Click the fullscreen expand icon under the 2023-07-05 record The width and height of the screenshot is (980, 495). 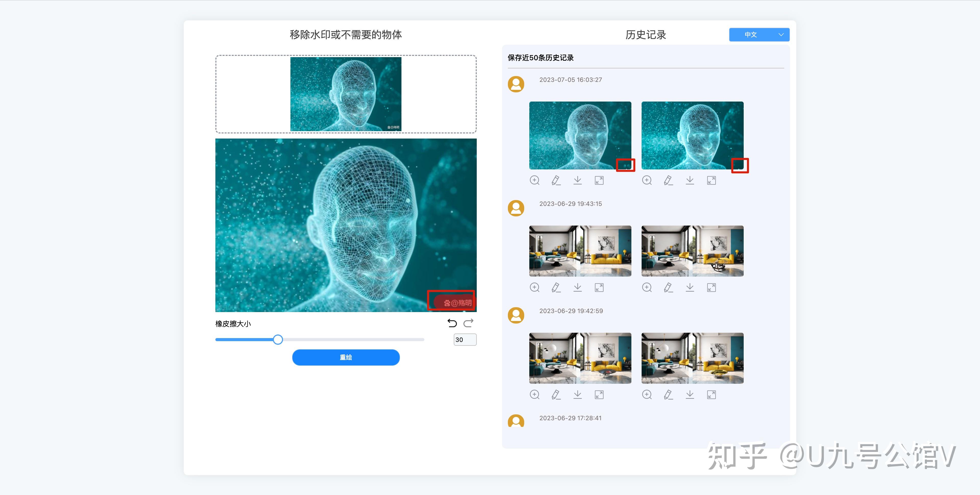(x=599, y=180)
